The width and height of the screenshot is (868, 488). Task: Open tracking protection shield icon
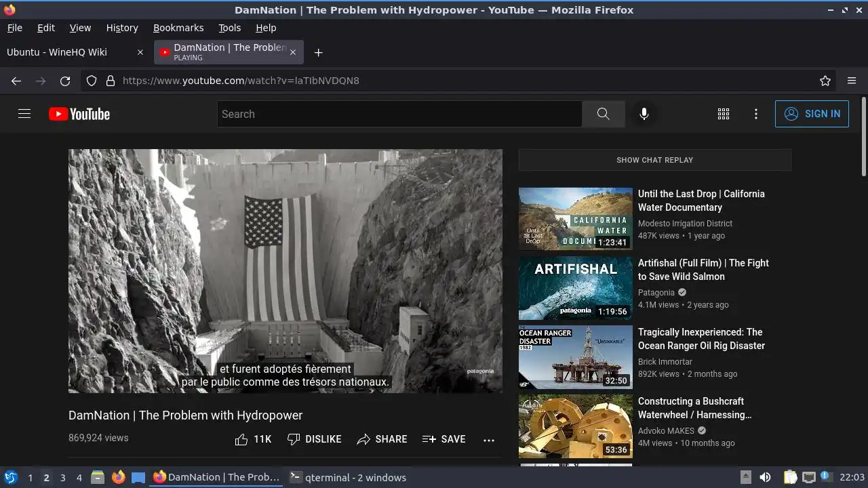(x=92, y=81)
